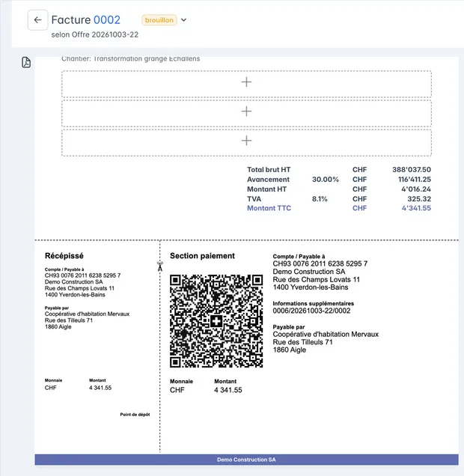Click the Montant TTC label

click(269, 208)
